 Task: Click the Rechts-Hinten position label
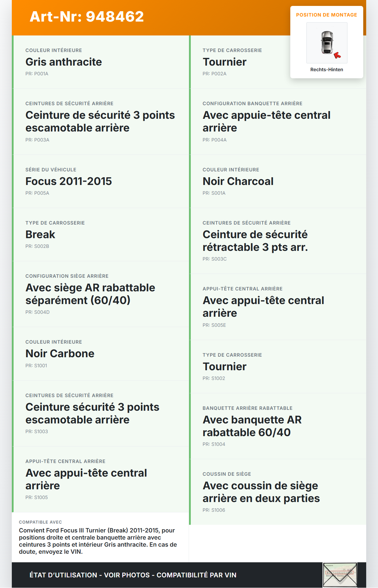327,70
